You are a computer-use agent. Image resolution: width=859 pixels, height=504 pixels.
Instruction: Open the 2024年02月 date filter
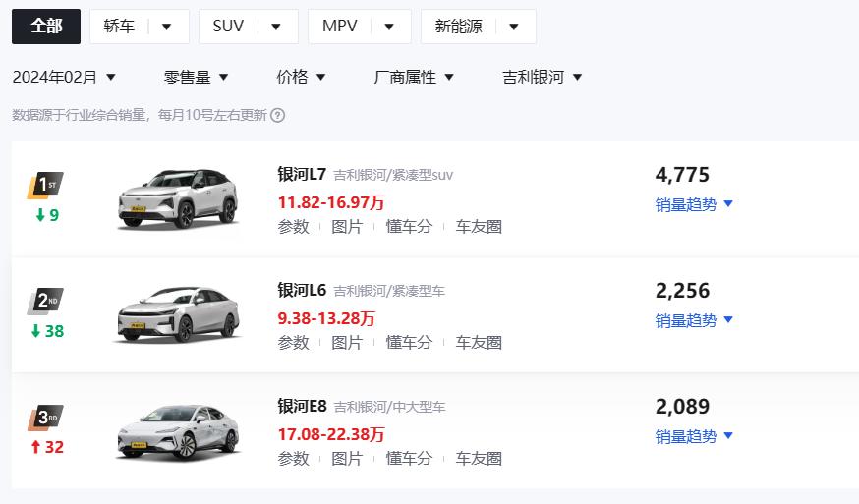[x=64, y=78]
